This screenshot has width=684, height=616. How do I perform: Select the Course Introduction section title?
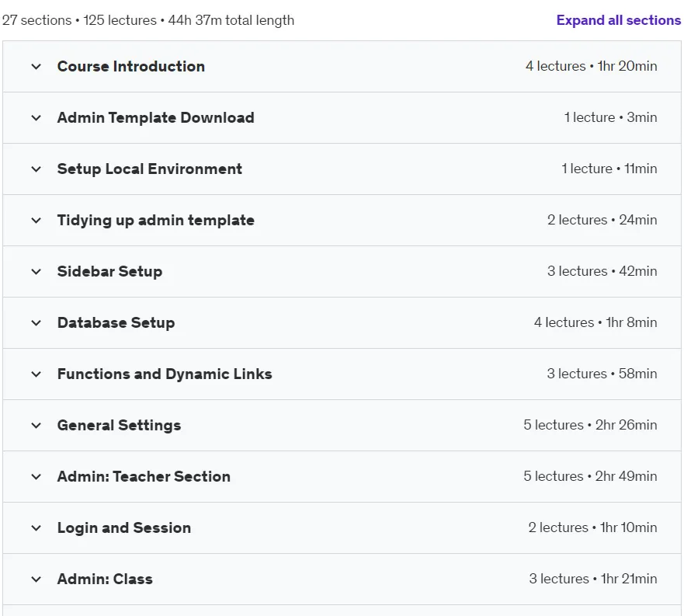131,66
